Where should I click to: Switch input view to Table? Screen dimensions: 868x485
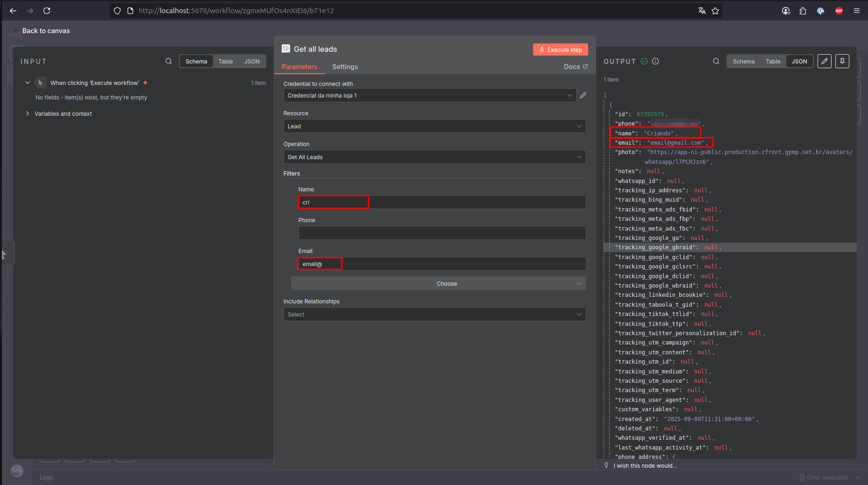tap(226, 62)
